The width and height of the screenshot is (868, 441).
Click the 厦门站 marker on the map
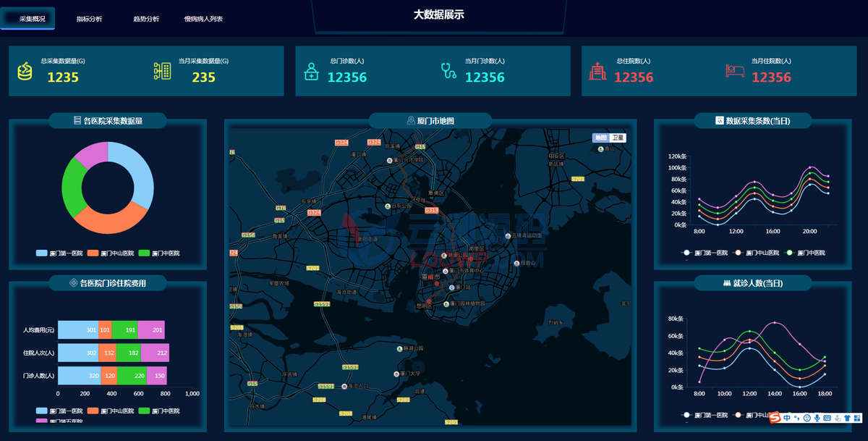[x=452, y=287]
